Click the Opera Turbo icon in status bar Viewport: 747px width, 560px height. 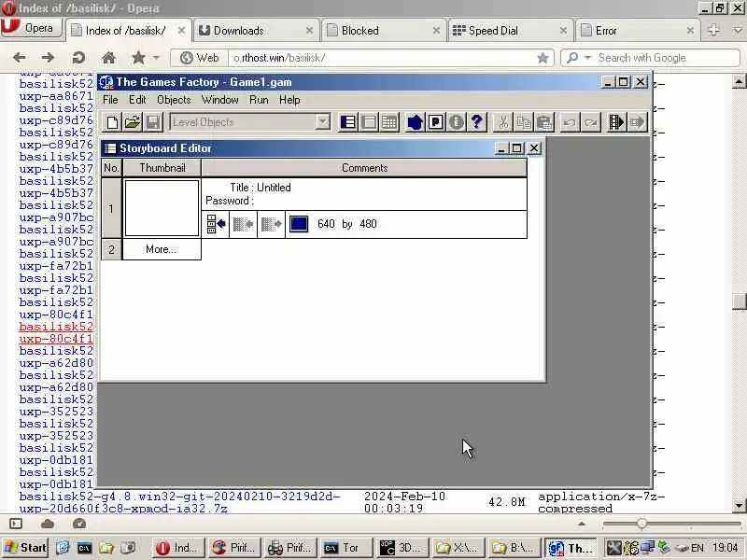pos(79,524)
